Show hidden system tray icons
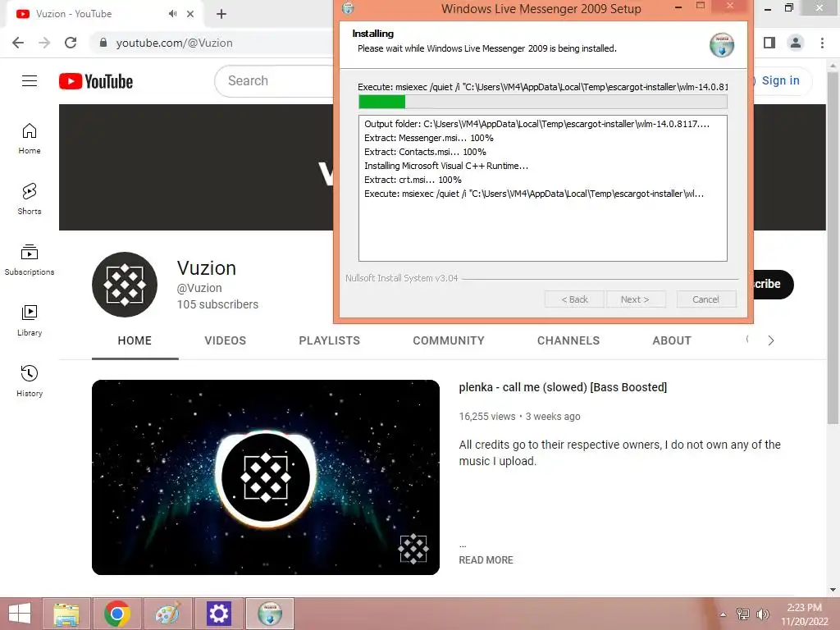The width and height of the screenshot is (840, 630). click(723, 614)
